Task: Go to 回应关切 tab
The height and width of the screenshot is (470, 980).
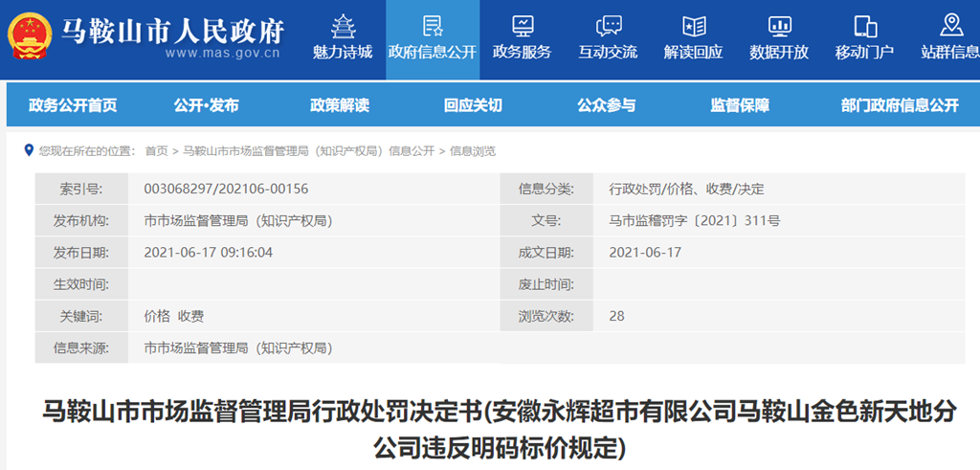Action: 473,105
